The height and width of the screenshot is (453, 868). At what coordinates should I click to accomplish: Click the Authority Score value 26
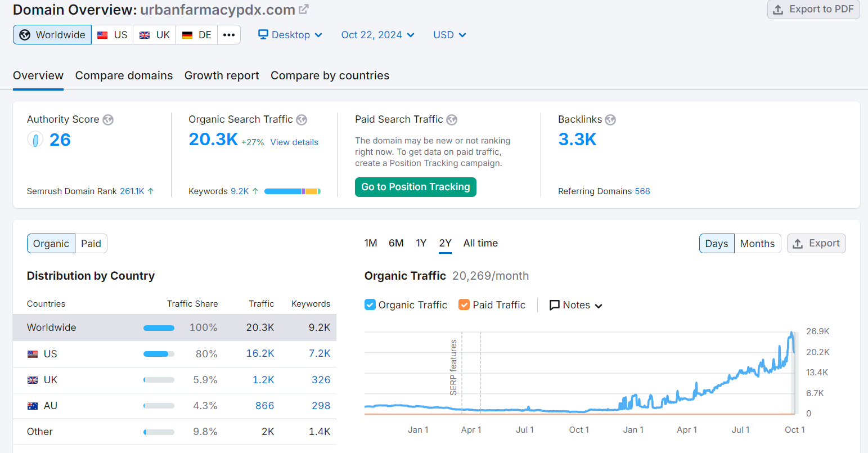[60, 140]
